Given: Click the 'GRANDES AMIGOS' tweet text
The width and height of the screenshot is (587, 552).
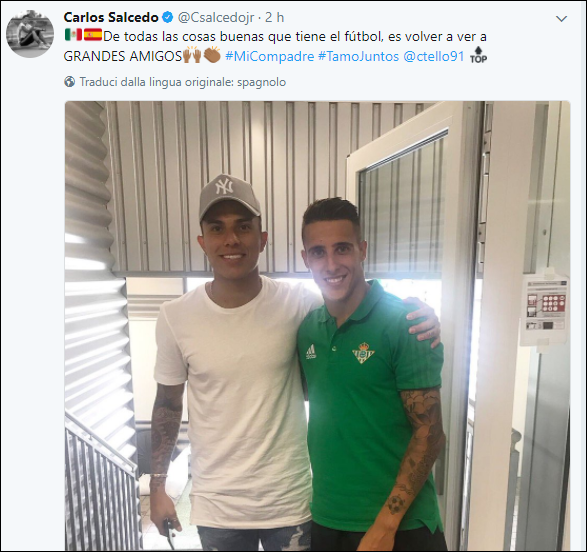Looking at the screenshot, I should [122, 57].
